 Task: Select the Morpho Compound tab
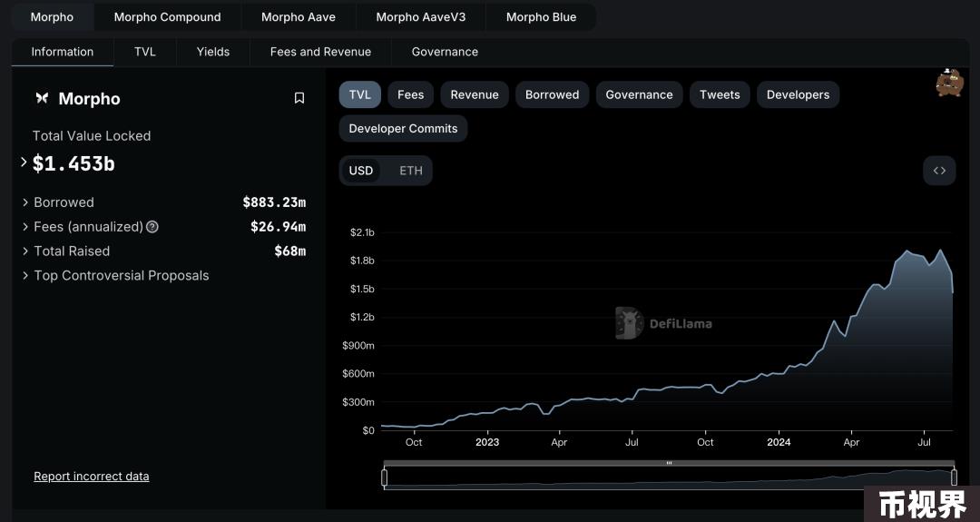click(x=167, y=17)
